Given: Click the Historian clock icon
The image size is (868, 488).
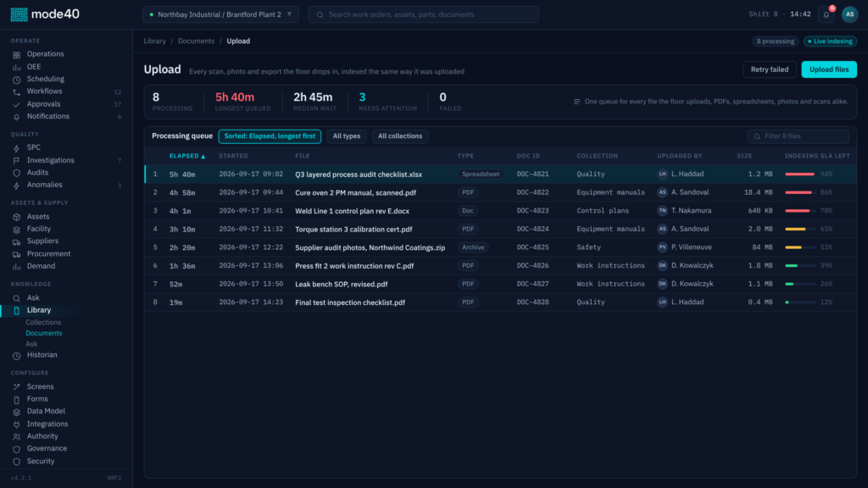Looking at the screenshot, I should click(17, 356).
